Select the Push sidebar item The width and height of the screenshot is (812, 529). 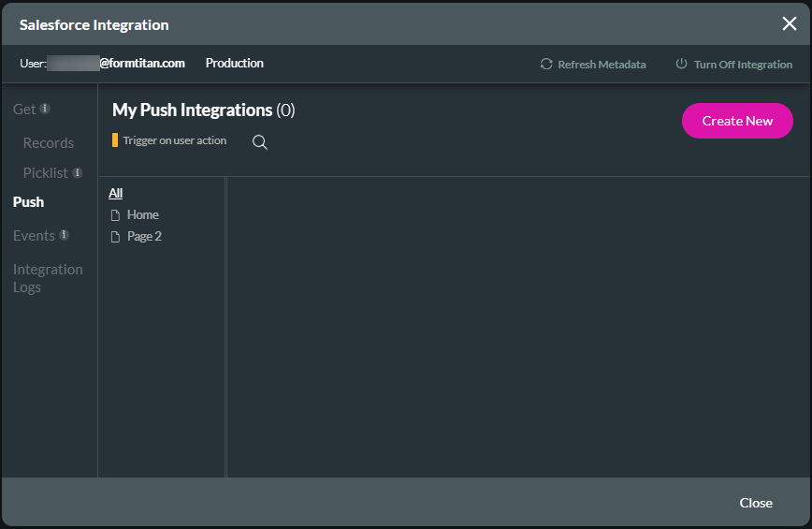[x=28, y=202]
